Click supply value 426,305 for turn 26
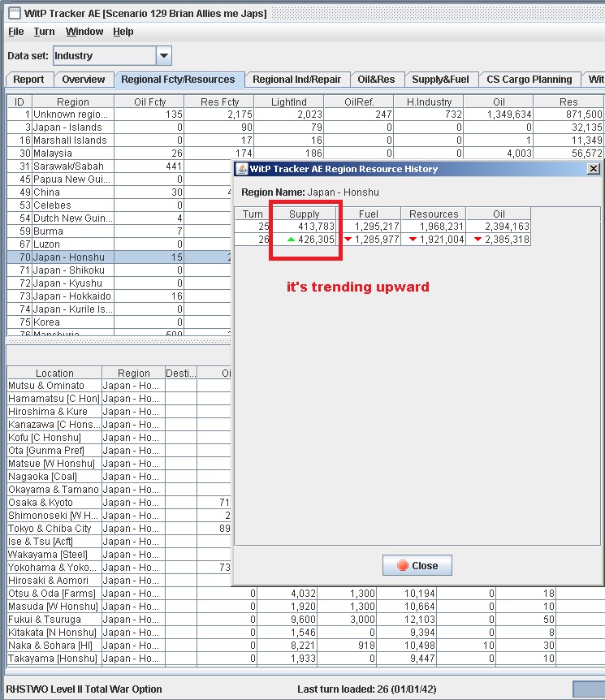 316,240
